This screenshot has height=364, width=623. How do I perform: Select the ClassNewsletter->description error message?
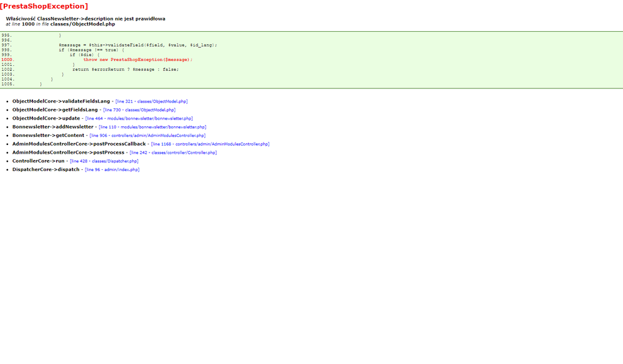click(85, 19)
